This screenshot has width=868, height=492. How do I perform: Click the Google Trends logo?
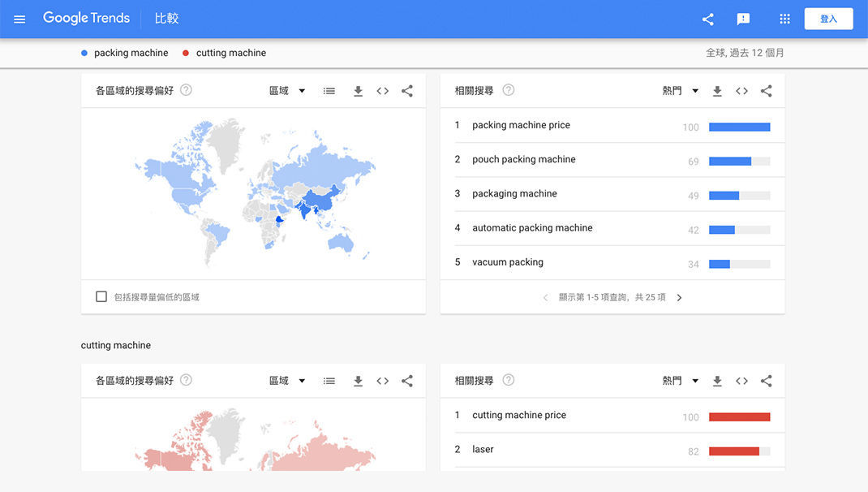click(86, 18)
